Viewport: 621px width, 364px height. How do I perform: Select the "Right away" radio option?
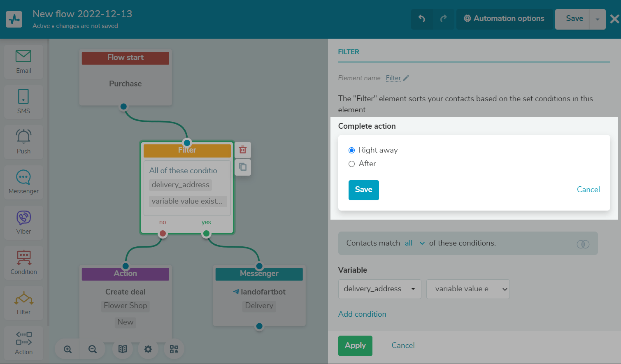tap(351, 151)
